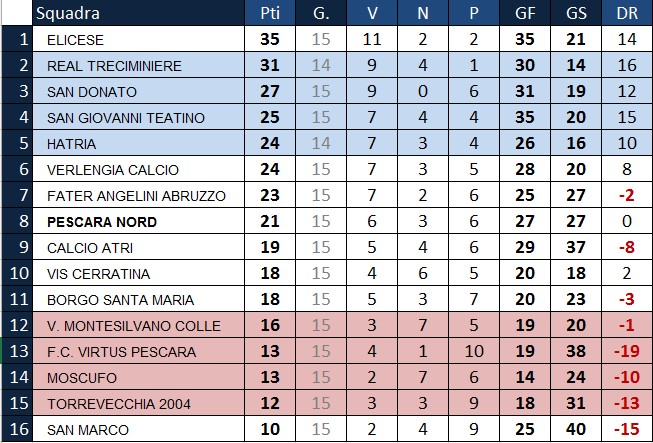Click the HATRIA team cell

tap(138, 143)
